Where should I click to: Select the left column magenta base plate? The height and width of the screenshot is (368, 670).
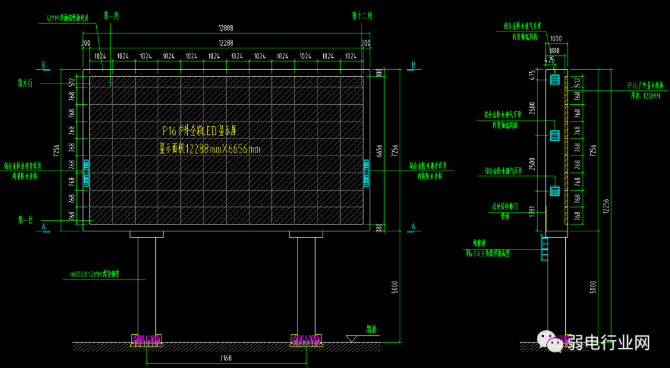[x=147, y=339]
